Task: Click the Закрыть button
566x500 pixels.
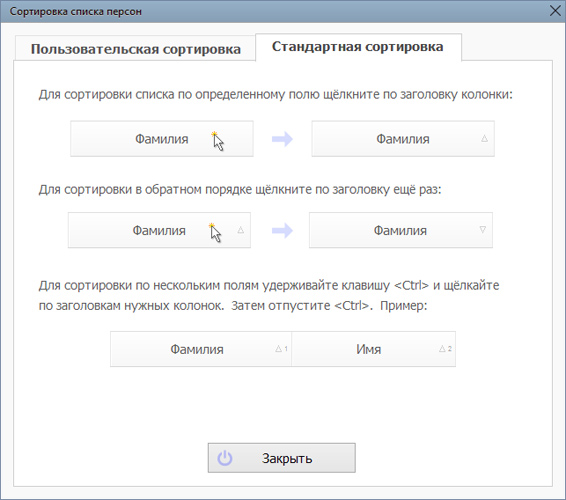Action: (x=282, y=458)
